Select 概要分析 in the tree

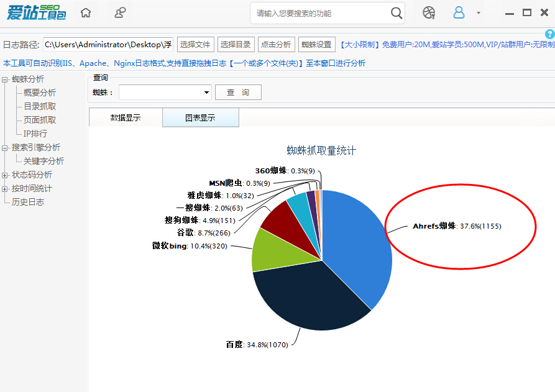click(40, 93)
